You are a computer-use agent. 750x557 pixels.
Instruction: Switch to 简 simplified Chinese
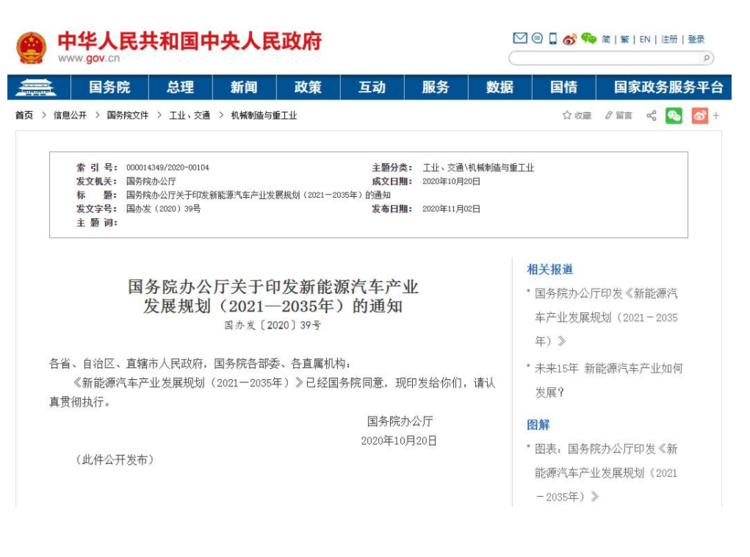pos(606,39)
